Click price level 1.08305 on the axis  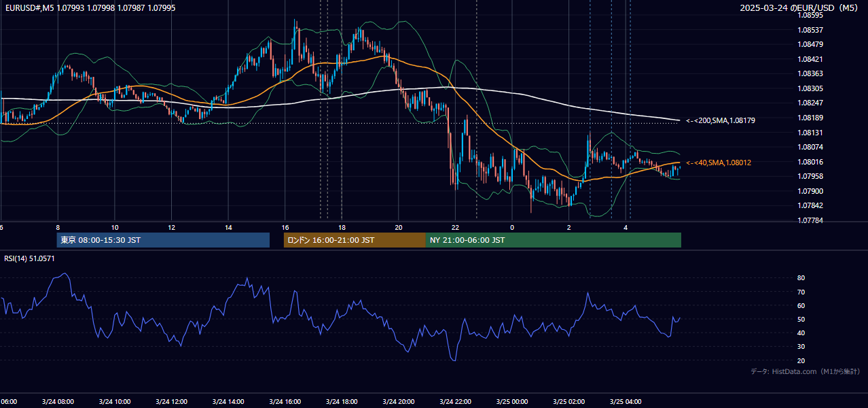tap(810, 88)
